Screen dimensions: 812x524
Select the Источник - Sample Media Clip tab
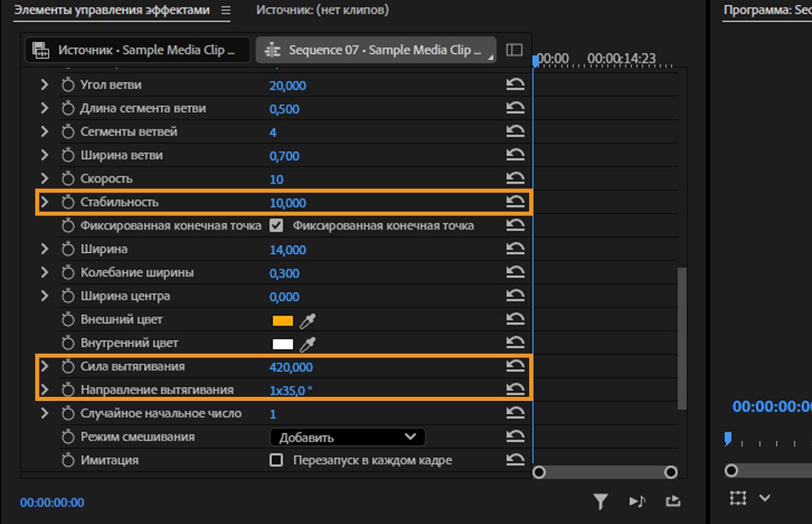pos(137,50)
